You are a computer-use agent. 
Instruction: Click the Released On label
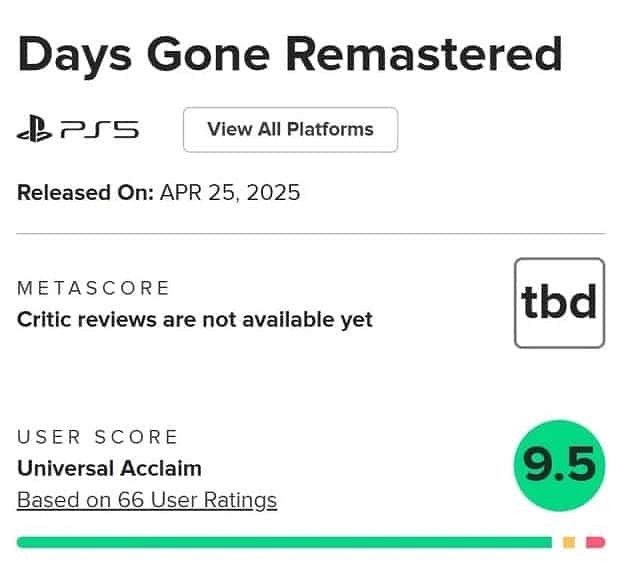coord(85,193)
